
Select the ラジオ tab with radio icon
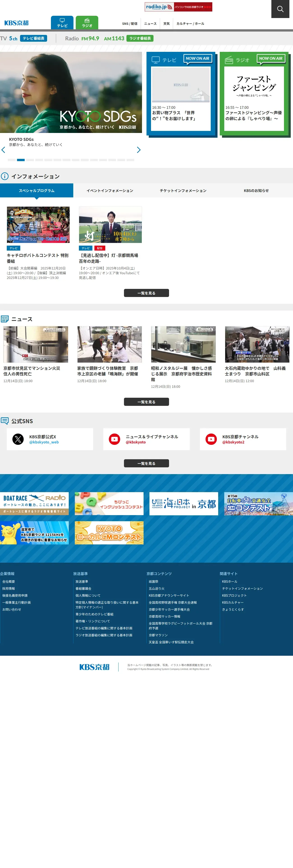tap(87, 23)
